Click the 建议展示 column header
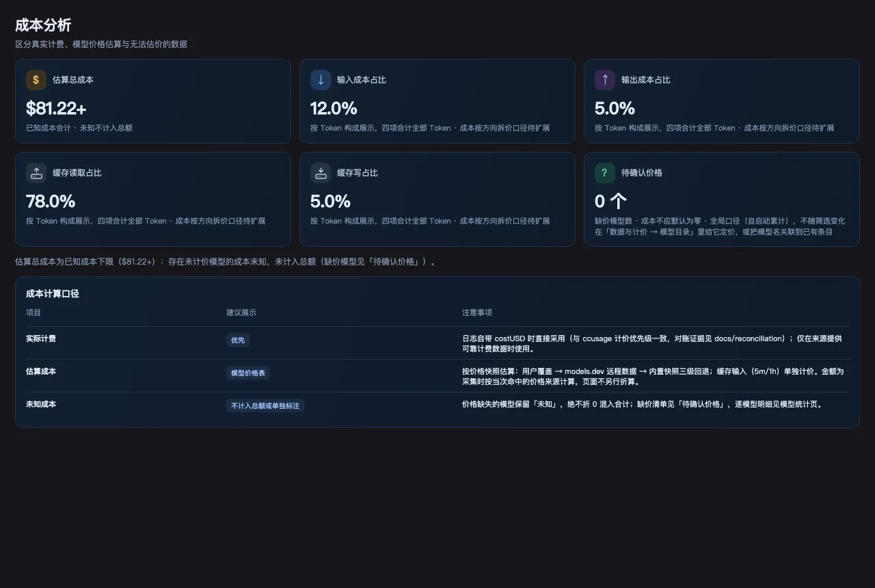 pos(241,312)
